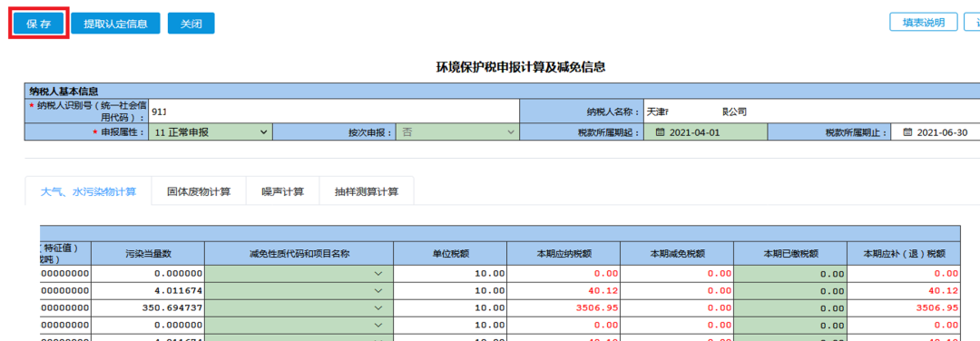The image size is (980, 341).
Task: Click 污染当量数 cell showing 350.694737
Action: (148, 308)
